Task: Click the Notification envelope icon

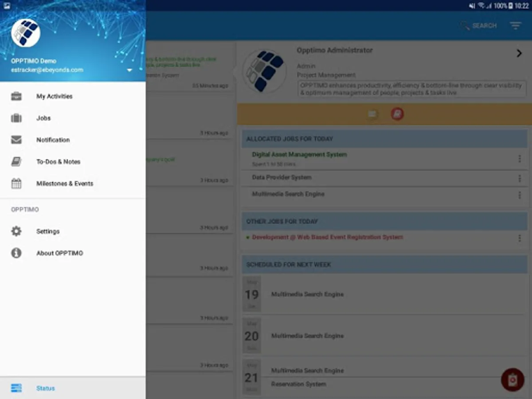Action: point(16,140)
